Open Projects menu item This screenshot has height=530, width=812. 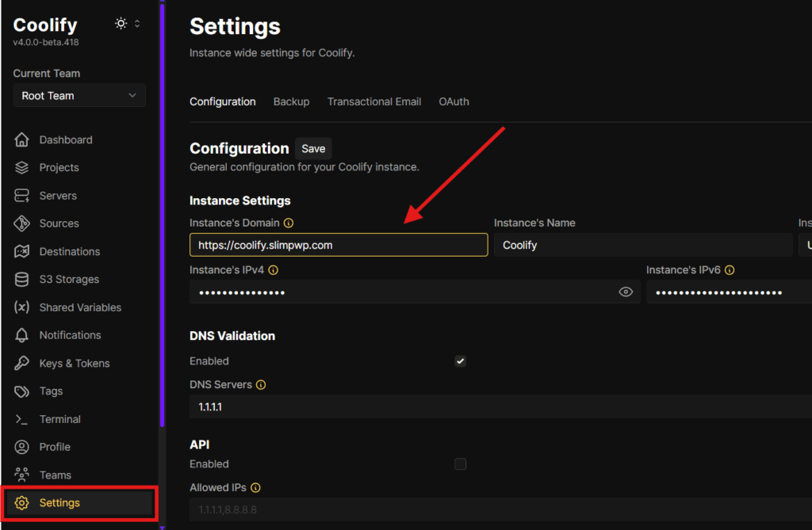[59, 168]
